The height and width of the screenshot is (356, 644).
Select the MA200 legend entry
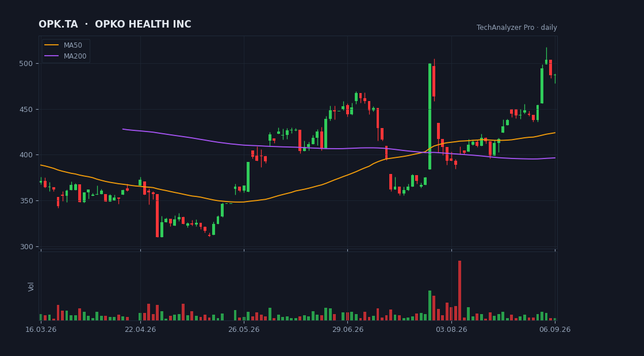[x=66, y=56]
